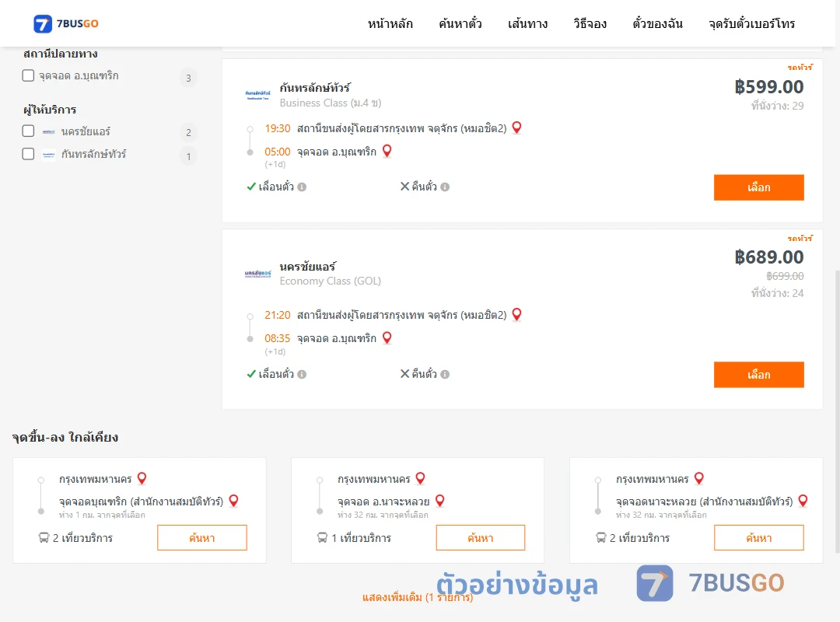Screen dimensions: 840x622
Task: Open the หน้าหลัก menu item
Action: [390, 23]
